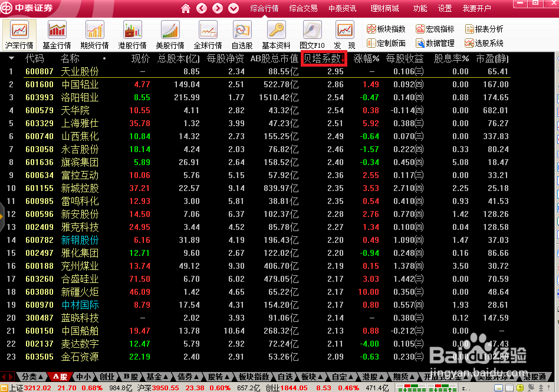Click the 创业 1844.05 index in status bar

(286, 388)
